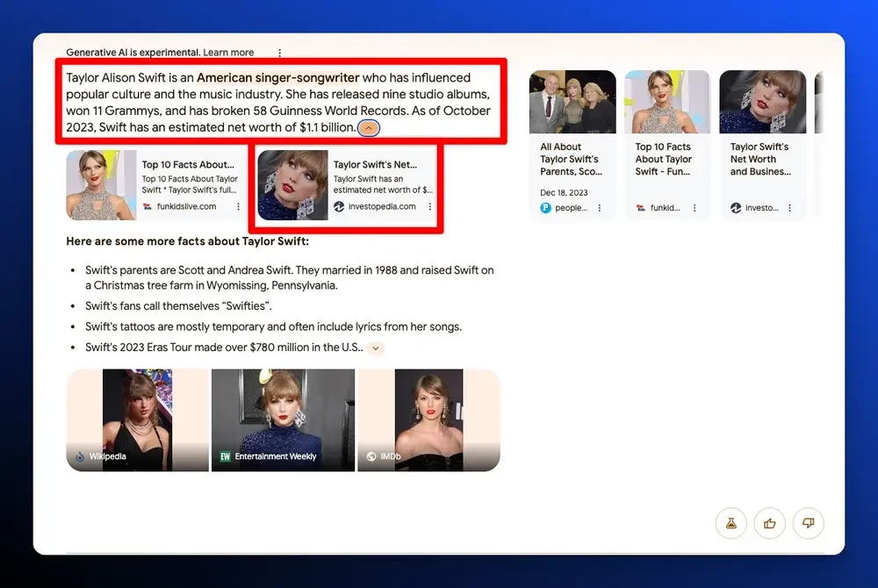Click the Dec 18, 2023 date text
Viewport: 878px width, 588px height.
click(564, 192)
